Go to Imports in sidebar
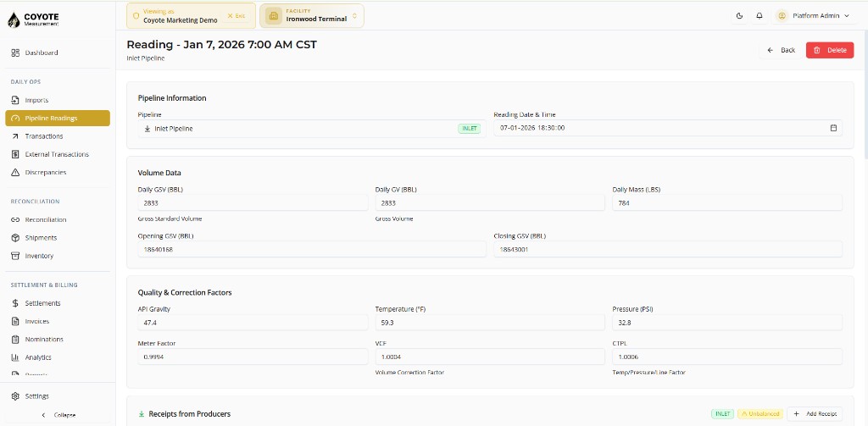This screenshot has height=426, width=868. point(58,100)
